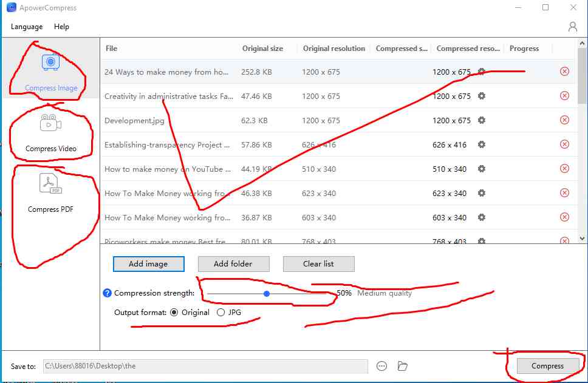The width and height of the screenshot is (588, 383).
Task: Click the Compressed reso... column header
Action: coord(468,49)
